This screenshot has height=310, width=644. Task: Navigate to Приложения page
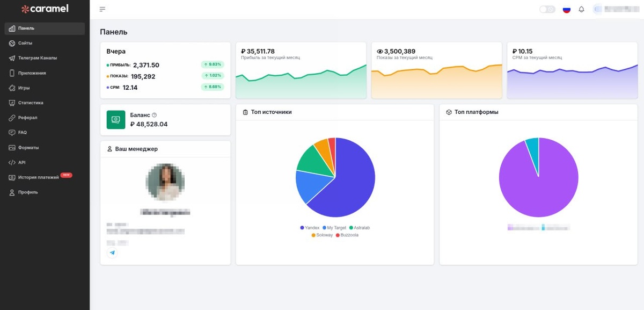(45, 73)
